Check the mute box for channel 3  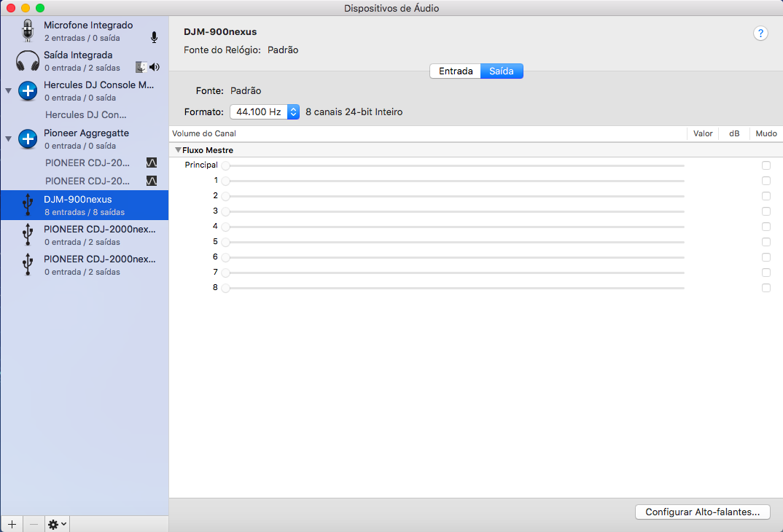tap(766, 211)
